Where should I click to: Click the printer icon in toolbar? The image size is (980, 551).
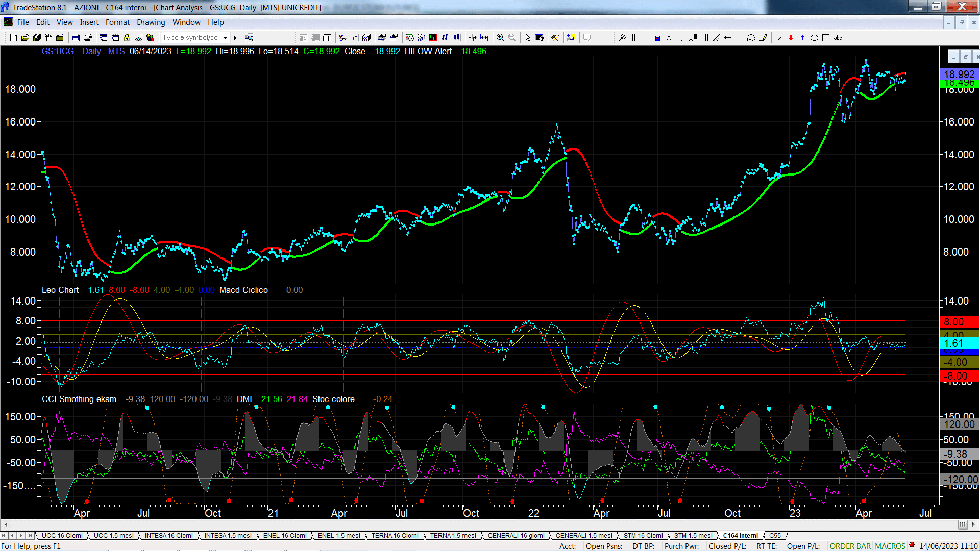point(88,38)
